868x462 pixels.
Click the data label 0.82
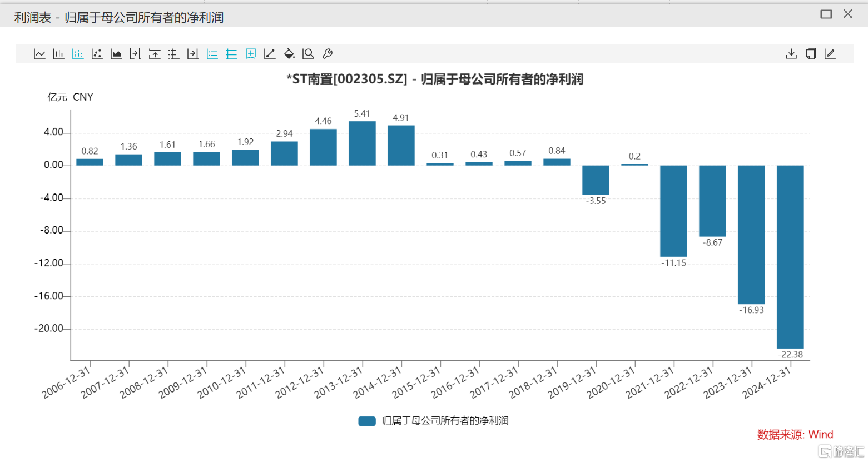tap(90, 151)
